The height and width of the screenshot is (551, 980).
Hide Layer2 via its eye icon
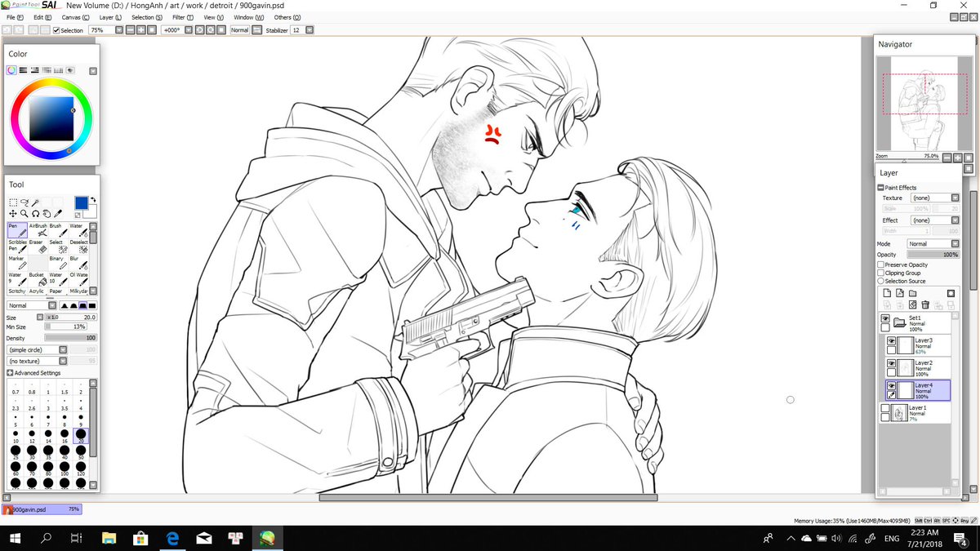[x=892, y=363]
